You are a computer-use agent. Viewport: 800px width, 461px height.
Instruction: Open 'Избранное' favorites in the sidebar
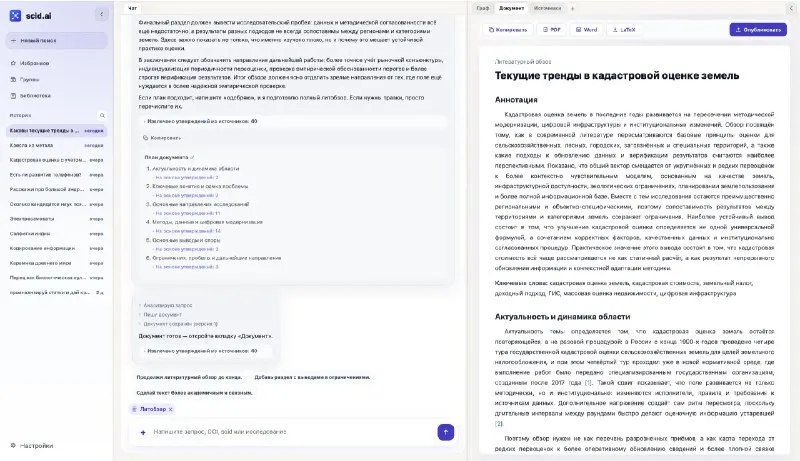tap(35, 63)
